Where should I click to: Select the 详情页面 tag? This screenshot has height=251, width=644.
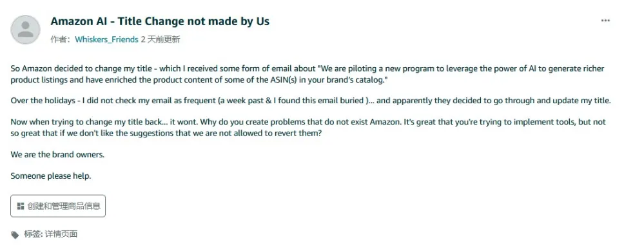[61, 235]
